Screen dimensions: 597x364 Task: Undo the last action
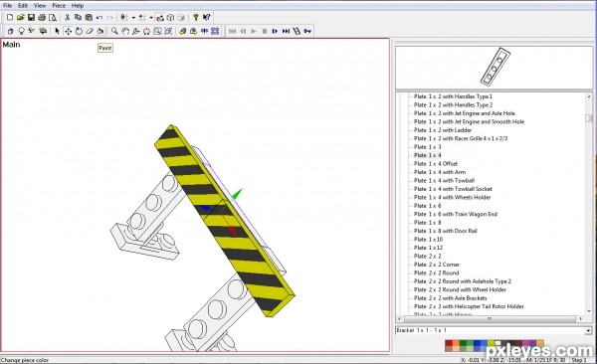coord(99,18)
